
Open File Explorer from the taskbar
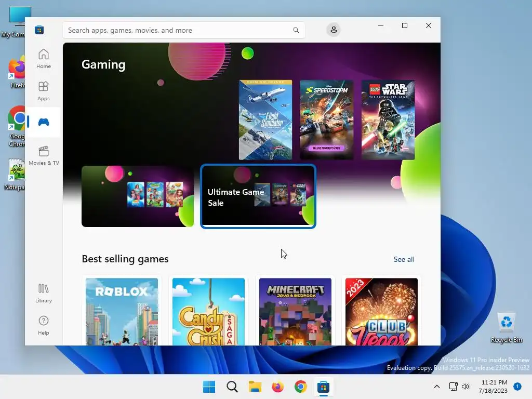(255, 387)
